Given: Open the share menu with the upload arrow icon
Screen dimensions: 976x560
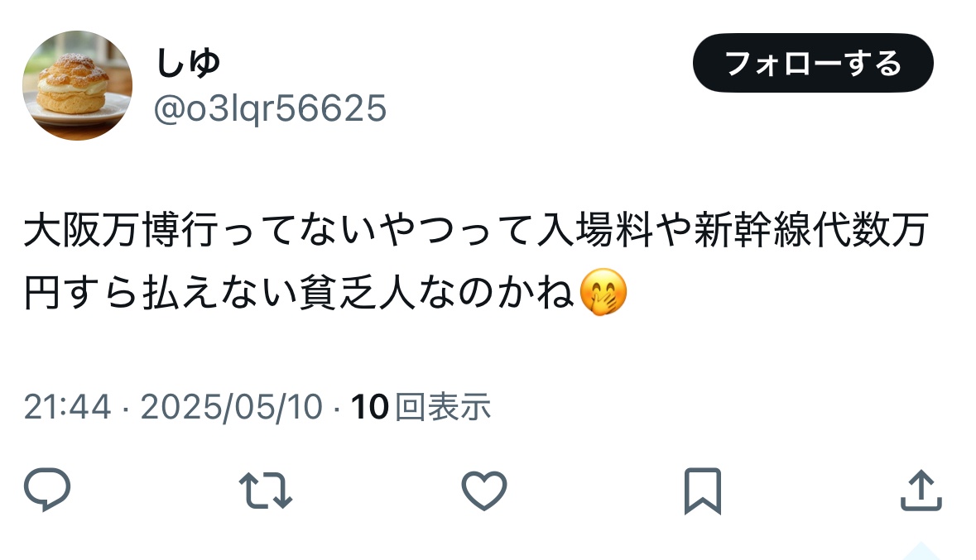Looking at the screenshot, I should pyautogui.click(x=921, y=491).
